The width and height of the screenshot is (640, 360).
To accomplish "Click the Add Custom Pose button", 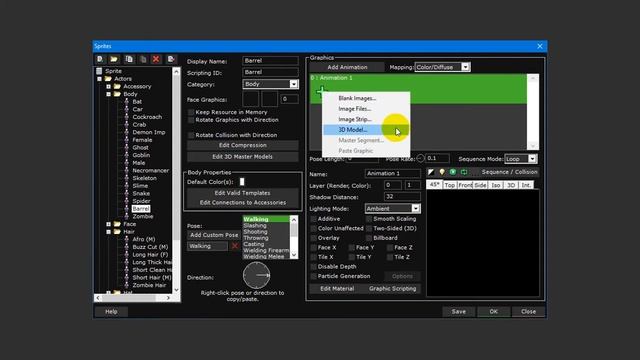I will coord(214,235).
